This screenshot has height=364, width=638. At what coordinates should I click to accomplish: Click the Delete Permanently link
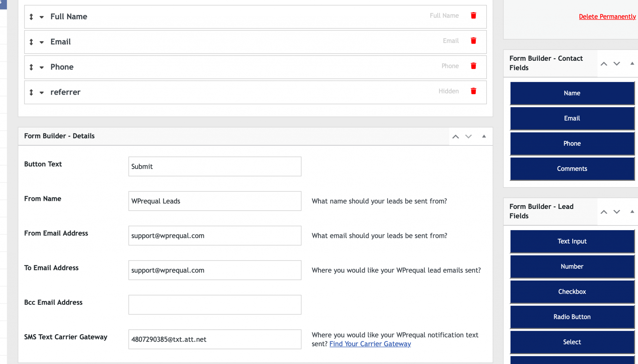click(x=607, y=17)
